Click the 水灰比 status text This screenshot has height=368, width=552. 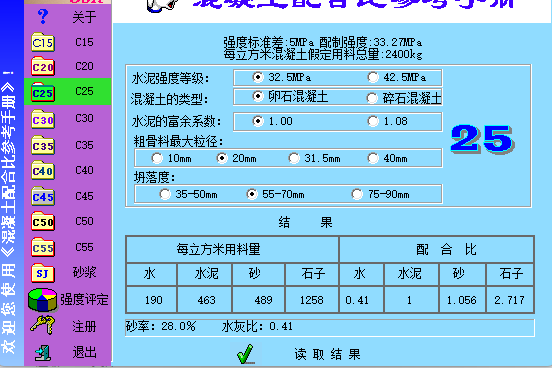[257, 326]
